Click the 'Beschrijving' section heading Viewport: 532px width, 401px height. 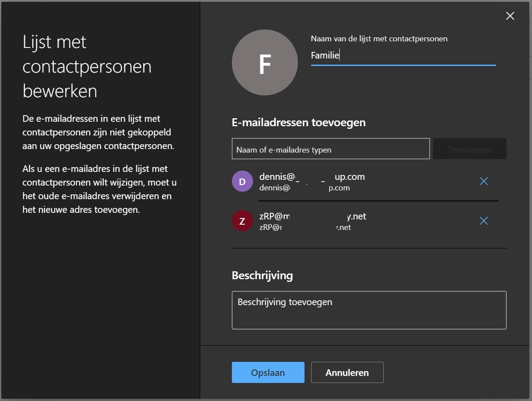262,275
